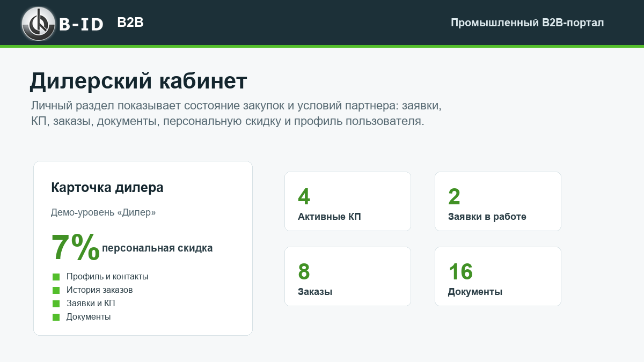Open the 'Активные КП' stat card
Screen dimensions: 644x362
(348, 202)
